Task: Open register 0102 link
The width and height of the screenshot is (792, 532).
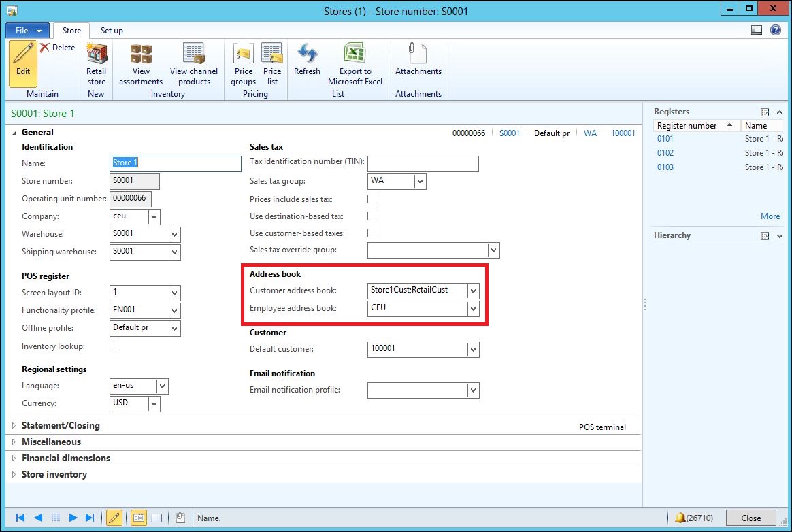Action: [665, 153]
